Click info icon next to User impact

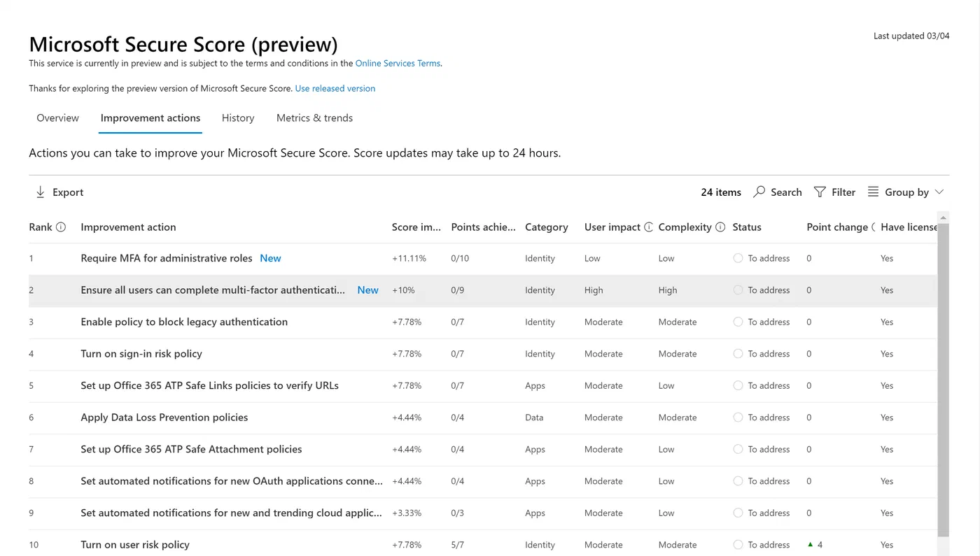point(649,227)
